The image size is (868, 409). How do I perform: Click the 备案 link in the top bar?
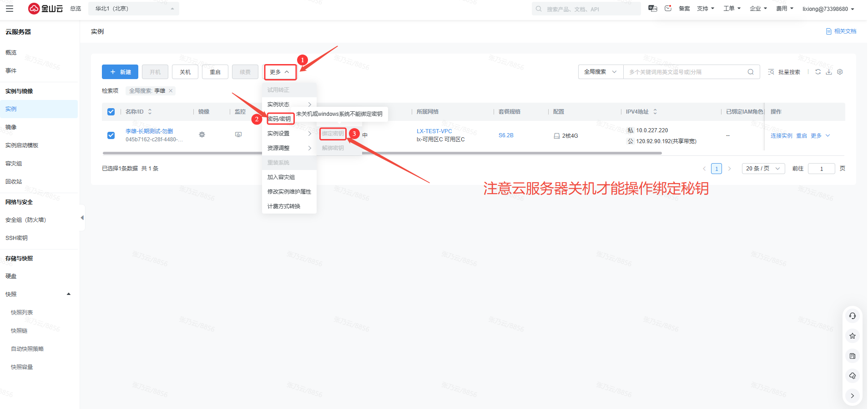click(684, 9)
